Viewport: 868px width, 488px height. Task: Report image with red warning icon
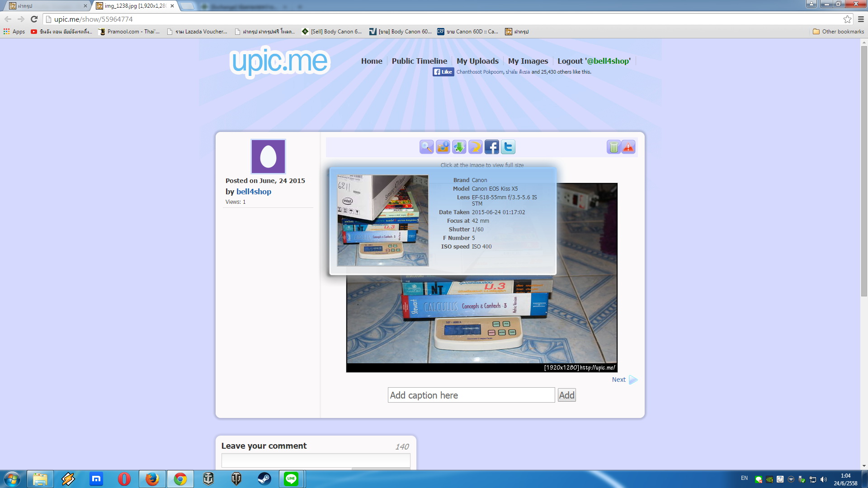(628, 147)
